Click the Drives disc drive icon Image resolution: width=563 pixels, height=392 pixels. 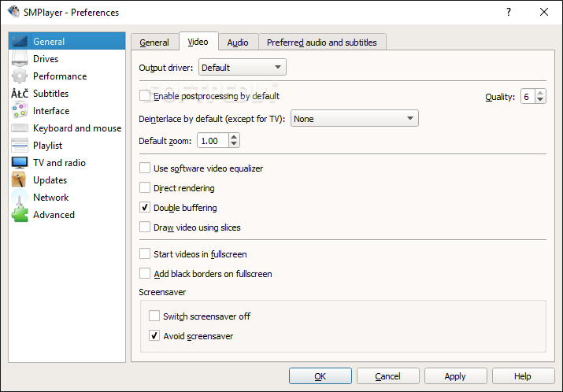pos(20,58)
